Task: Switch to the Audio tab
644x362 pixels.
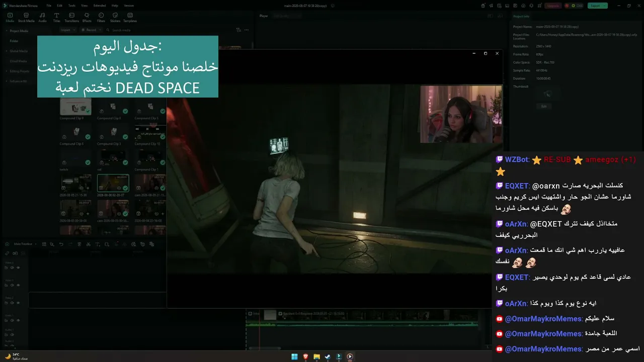Action: [x=42, y=18]
